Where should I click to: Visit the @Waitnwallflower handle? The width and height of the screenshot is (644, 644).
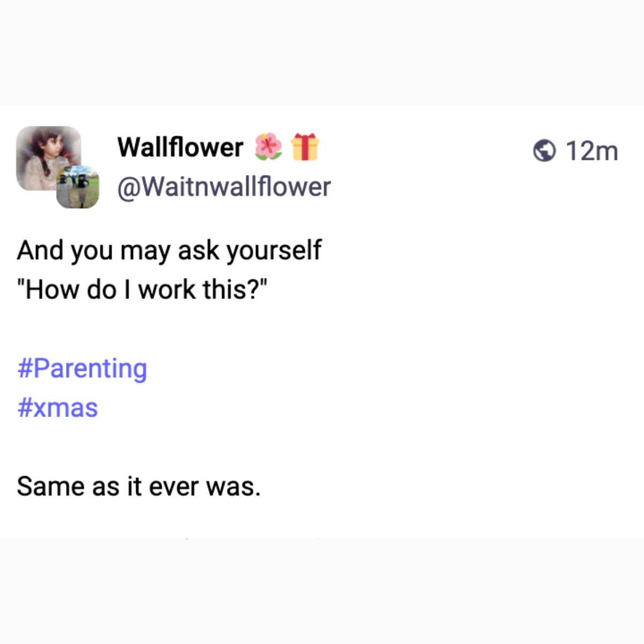[224, 187]
